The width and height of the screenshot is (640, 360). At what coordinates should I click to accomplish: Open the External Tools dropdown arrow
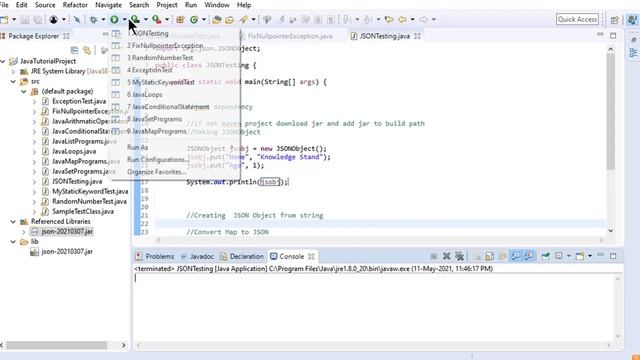click(x=167, y=19)
